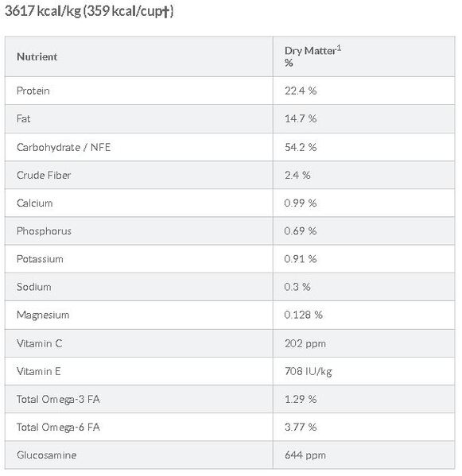Select the Total Omega-3 FA label
462x476 pixels.
tap(58, 399)
